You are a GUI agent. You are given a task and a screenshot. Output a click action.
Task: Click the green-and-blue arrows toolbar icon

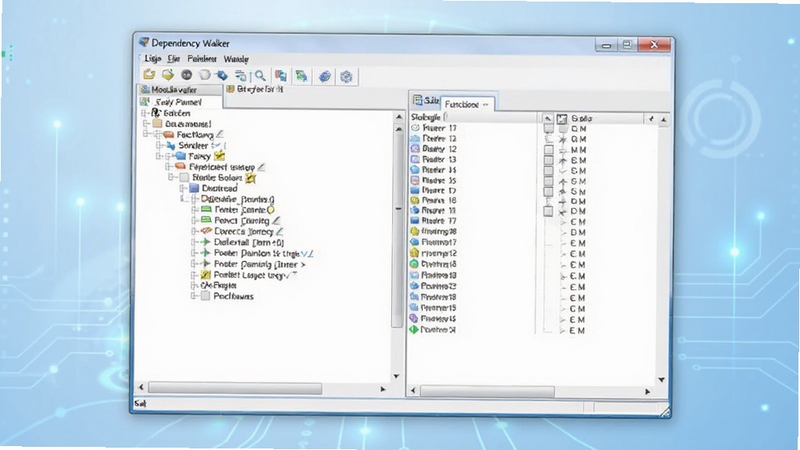[302, 76]
